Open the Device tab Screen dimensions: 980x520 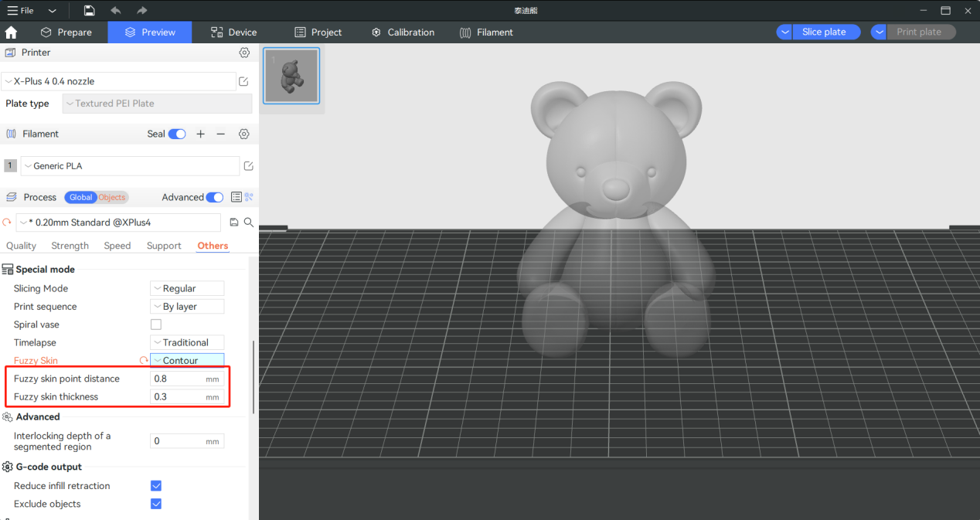233,32
